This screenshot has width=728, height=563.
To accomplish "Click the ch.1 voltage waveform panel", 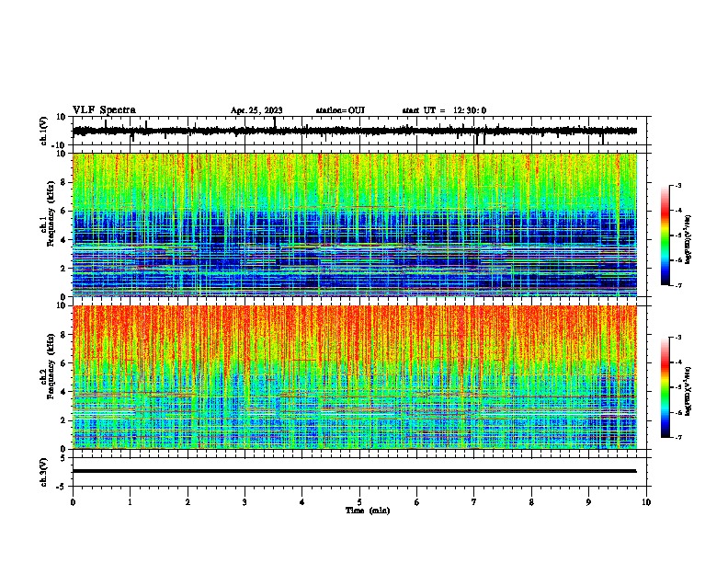I will [361, 131].
